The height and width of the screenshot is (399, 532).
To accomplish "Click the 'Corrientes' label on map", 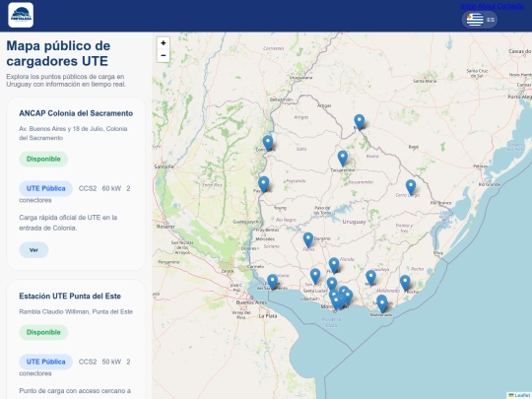I will click(274, 48).
